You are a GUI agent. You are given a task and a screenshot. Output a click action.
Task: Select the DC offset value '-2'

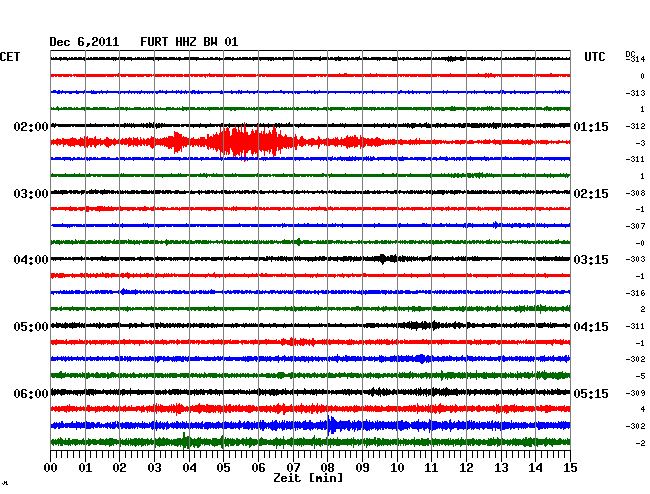640,443
